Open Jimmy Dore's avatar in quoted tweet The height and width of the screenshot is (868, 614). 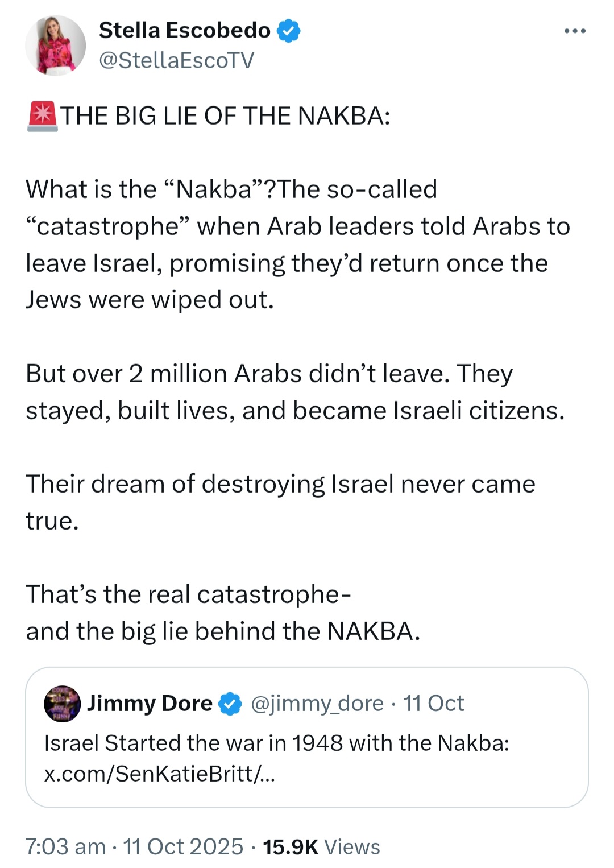coord(63,704)
